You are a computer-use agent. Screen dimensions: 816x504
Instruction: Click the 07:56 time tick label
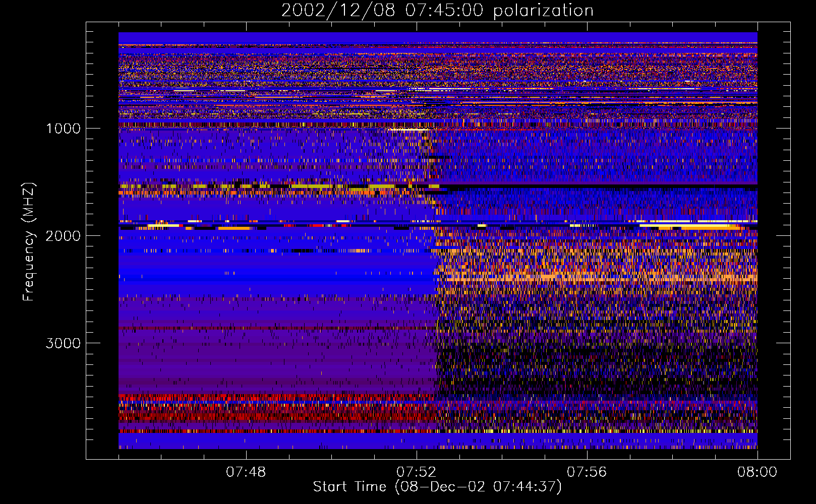[587, 472]
